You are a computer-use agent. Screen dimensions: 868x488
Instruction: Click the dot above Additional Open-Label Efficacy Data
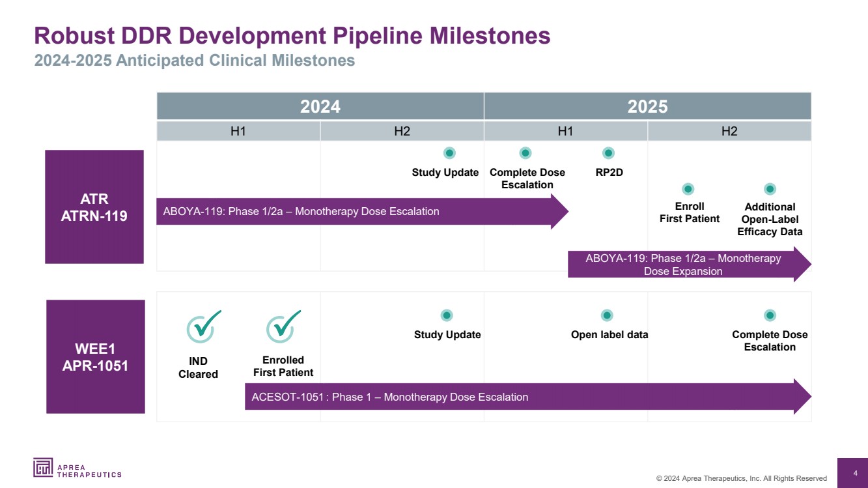pos(770,189)
